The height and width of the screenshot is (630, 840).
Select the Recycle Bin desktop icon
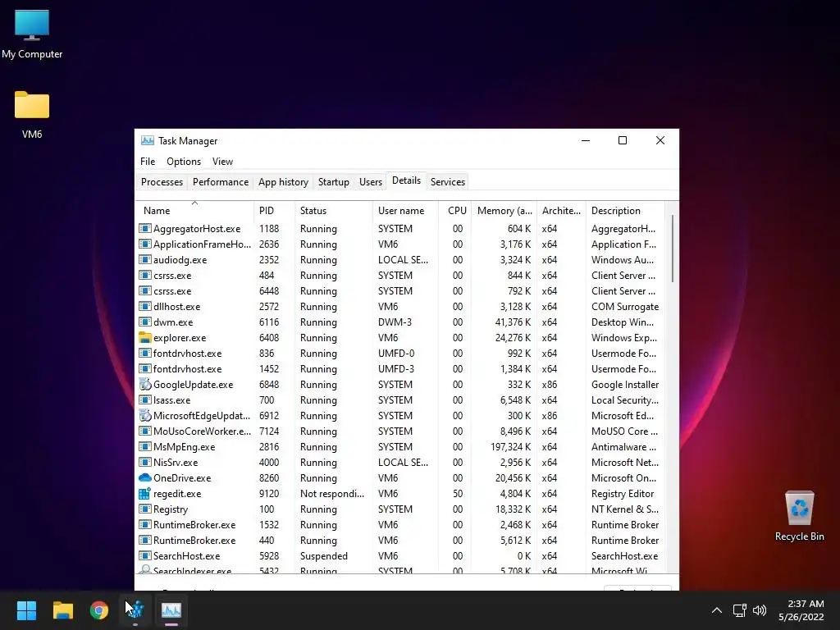[x=799, y=516]
